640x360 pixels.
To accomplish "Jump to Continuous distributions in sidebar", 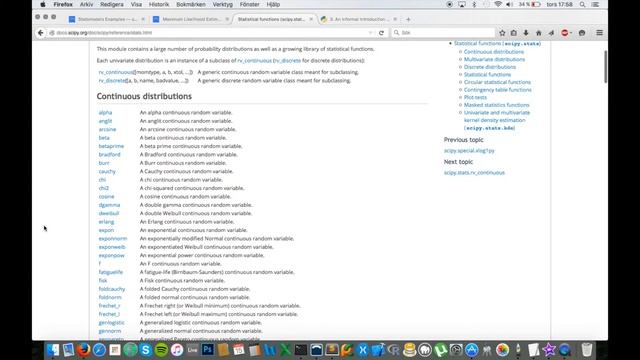I will tap(494, 52).
